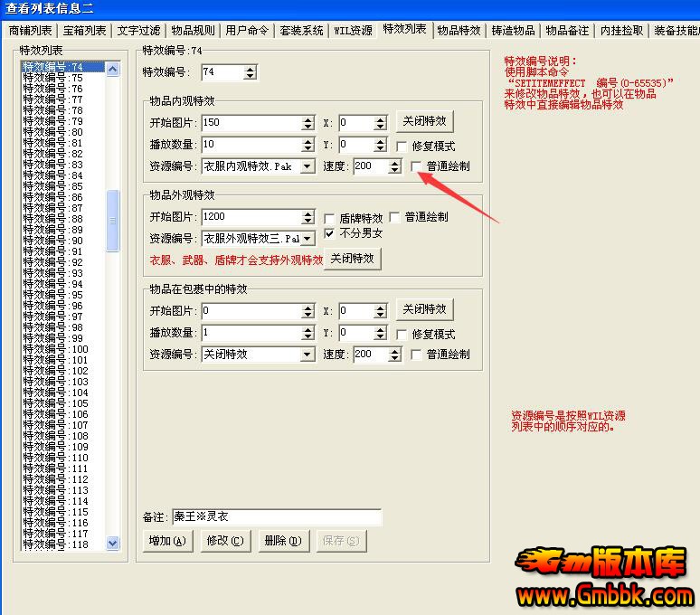Enable 修复模式 in 物品内观特效
Screen dimensions: 700x615
tap(402, 146)
